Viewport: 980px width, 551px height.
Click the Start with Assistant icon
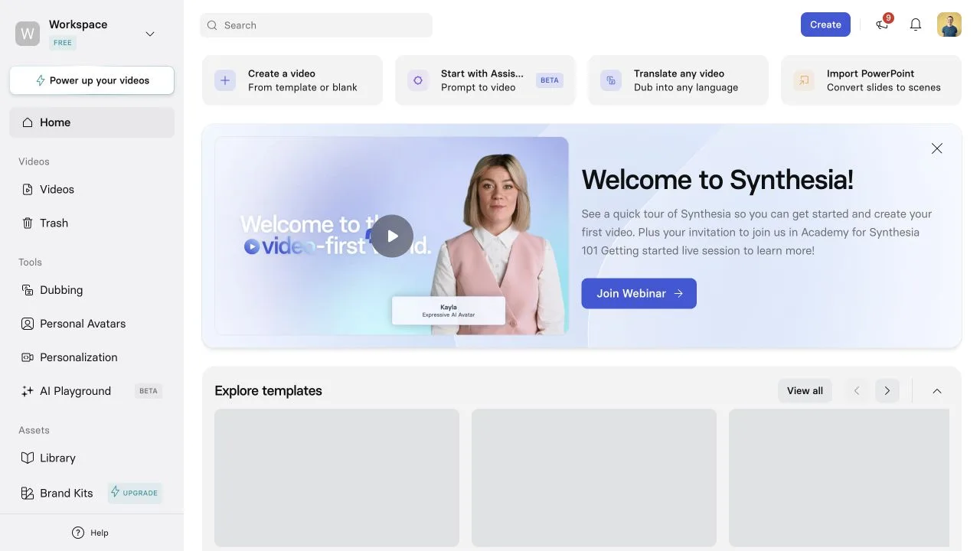click(418, 80)
